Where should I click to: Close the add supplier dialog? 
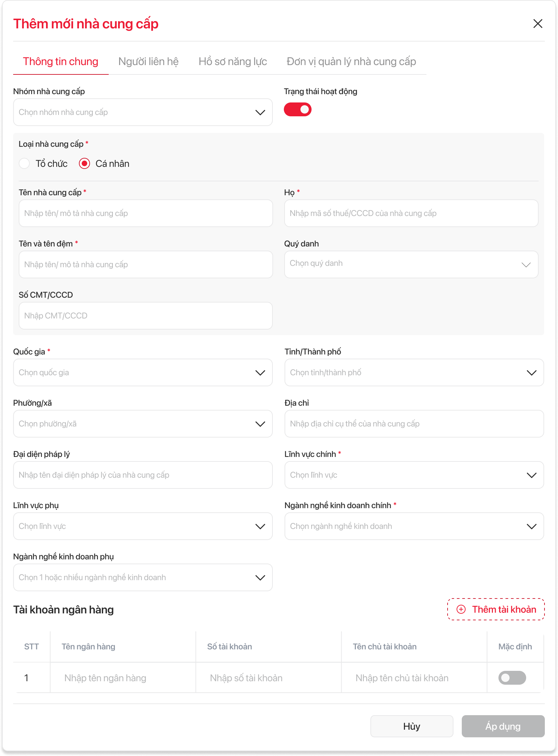(x=538, y=24)
